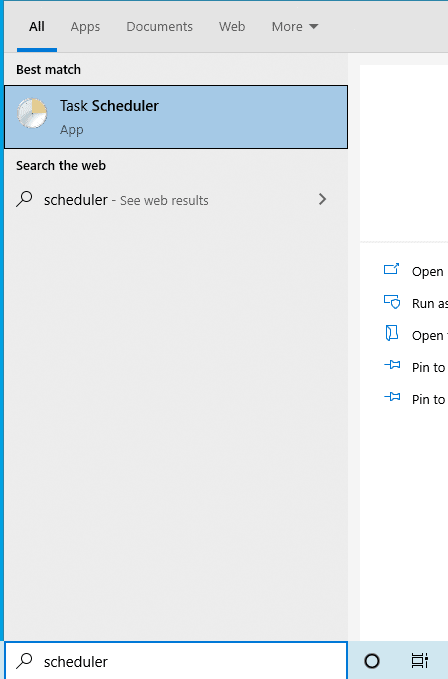Image resolution: width=448 pixels, height=679 pixels.
Task: Switch to the All search tab
Action: point(37,26)
